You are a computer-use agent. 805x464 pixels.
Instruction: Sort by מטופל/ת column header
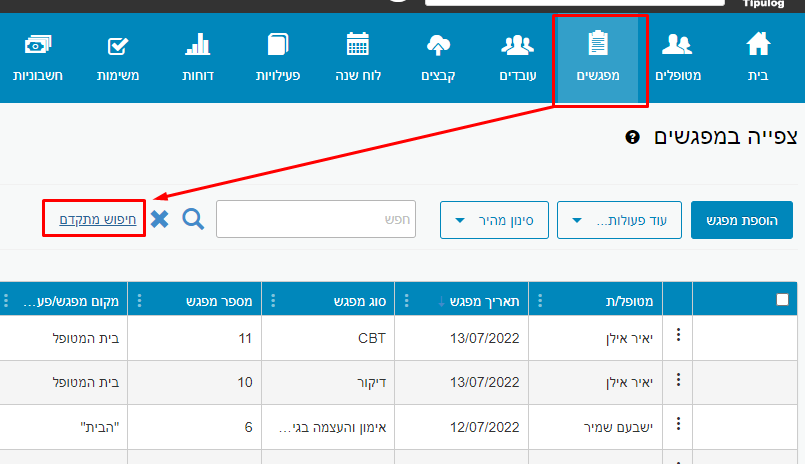629,301
